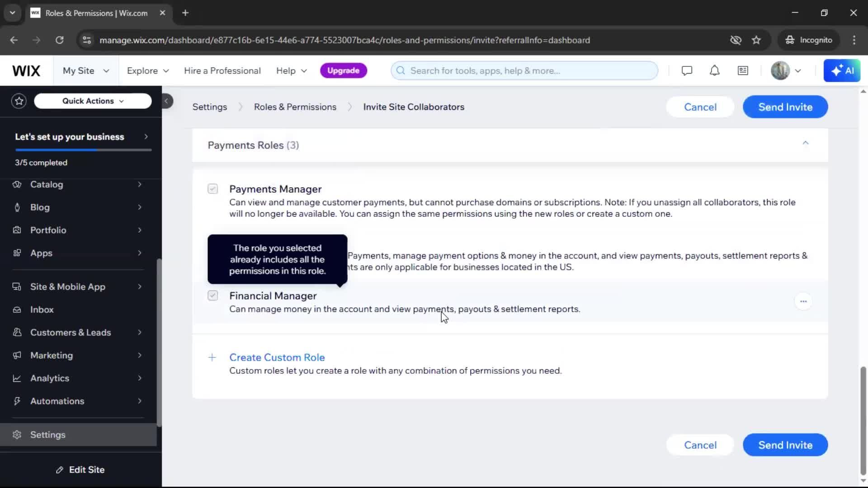Viewport: 868px width, 488px height.
Task: Open the browser tab search dropdown
Action: click(13, 13)
